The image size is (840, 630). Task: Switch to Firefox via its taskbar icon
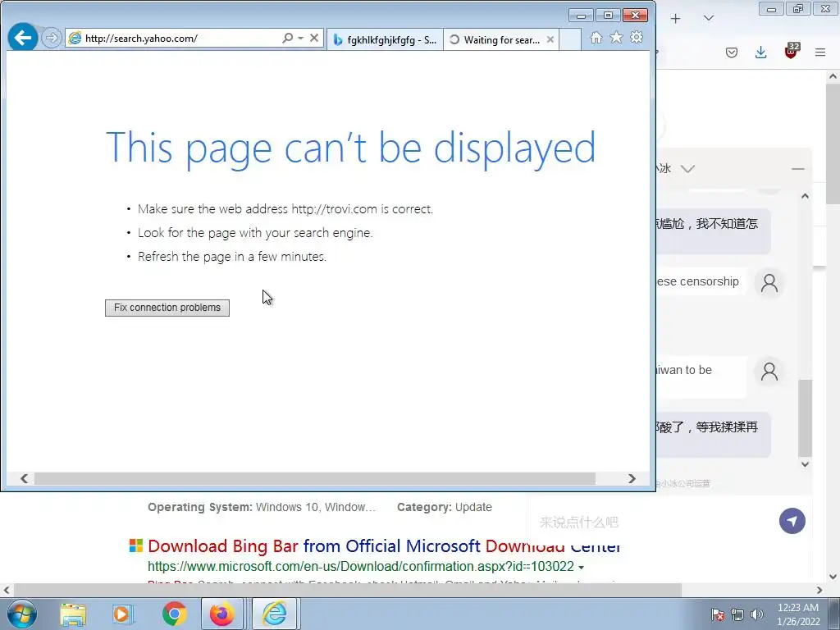tap(221, 614)
